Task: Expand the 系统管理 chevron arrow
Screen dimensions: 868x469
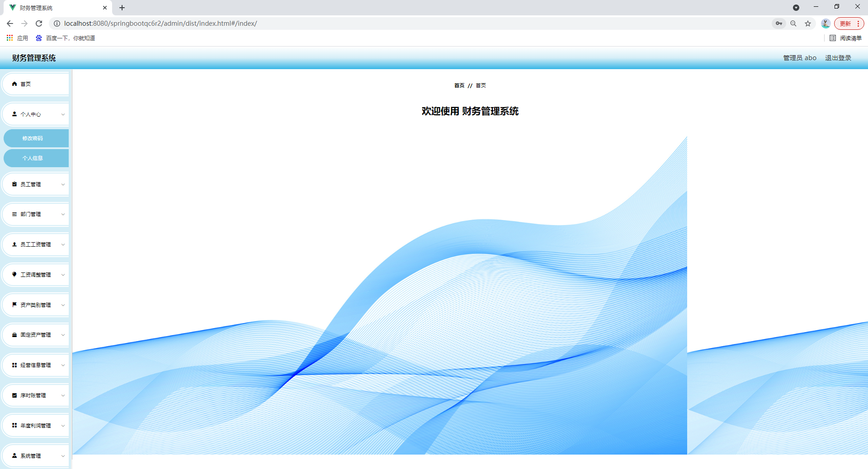Action: (x=63, y=456)
